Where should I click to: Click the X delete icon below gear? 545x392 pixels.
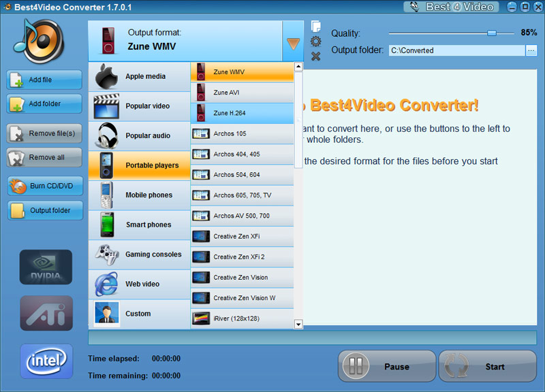point(315,56)
